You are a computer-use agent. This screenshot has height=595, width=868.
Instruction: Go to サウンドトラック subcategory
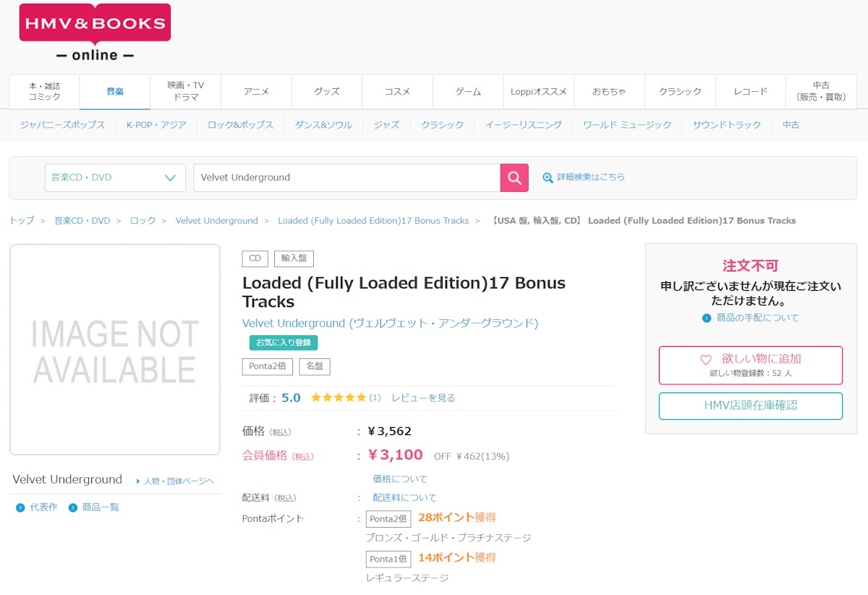pos(727,125)
